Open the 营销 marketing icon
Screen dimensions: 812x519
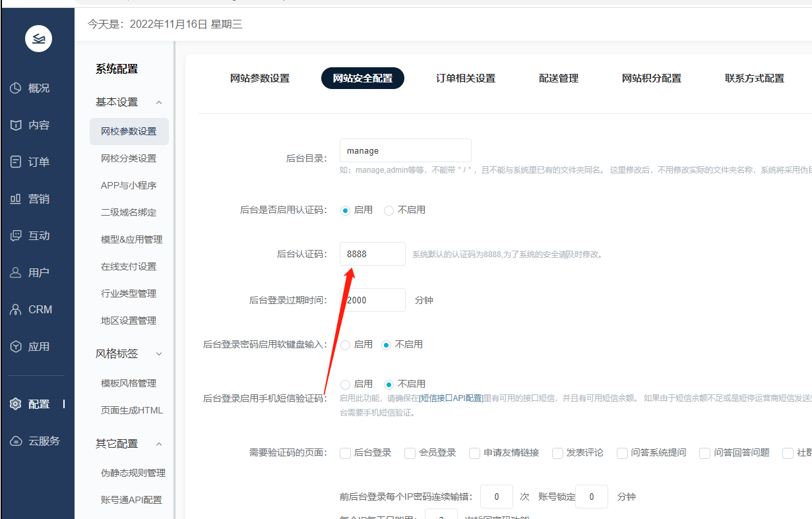point(16,199)
